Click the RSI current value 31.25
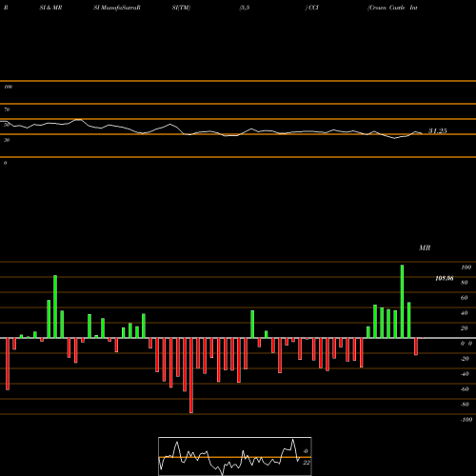This screenshot has height=476, width=476. pos(438,130)
